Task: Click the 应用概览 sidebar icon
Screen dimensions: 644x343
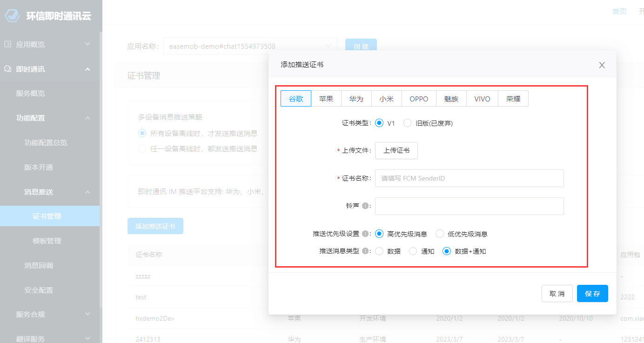Action: click(x=7, y=44)
